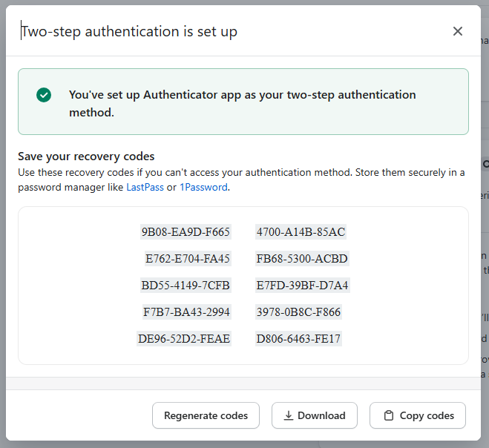The height and width of the screenshot is (448, 489).
Task: Download the recovery codes file
Action: (315, 415)
